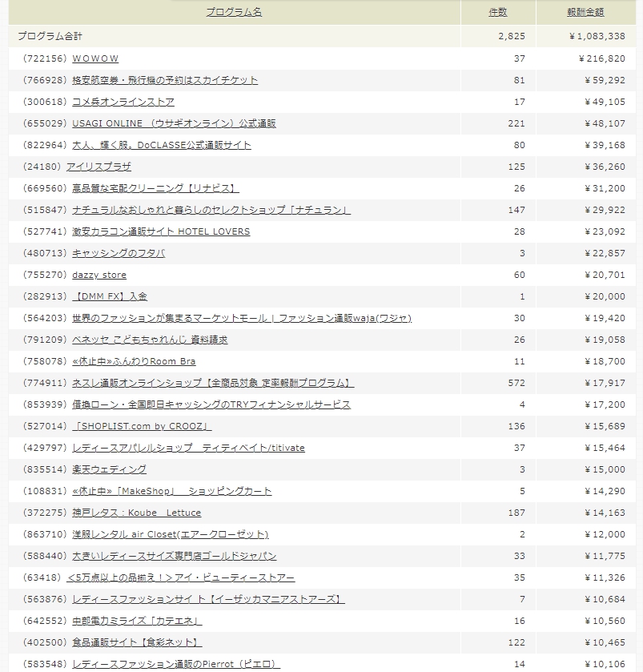Select 楽天ウェディング reward ¥15,000
This screenshot has width=643, height=672.
click(x=605, y=469)
